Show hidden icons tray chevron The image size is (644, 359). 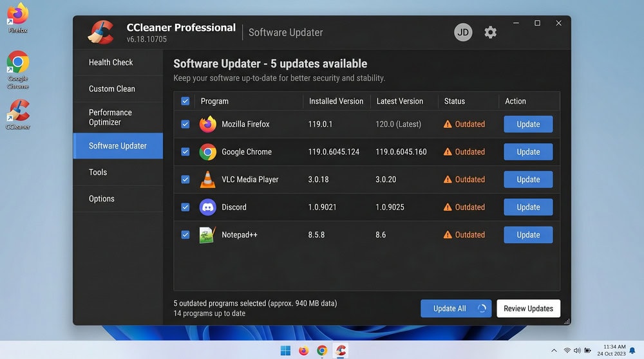pos(554,351)
